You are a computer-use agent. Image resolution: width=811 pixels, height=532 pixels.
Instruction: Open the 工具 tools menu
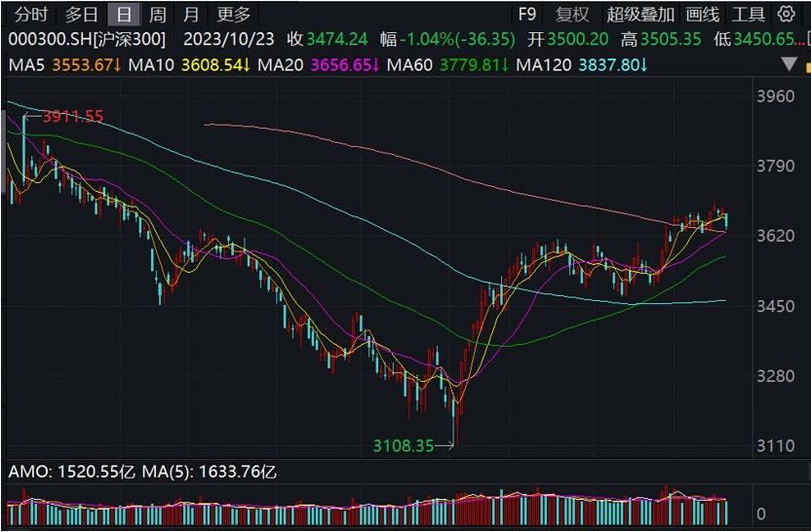(x=749, y=15)
